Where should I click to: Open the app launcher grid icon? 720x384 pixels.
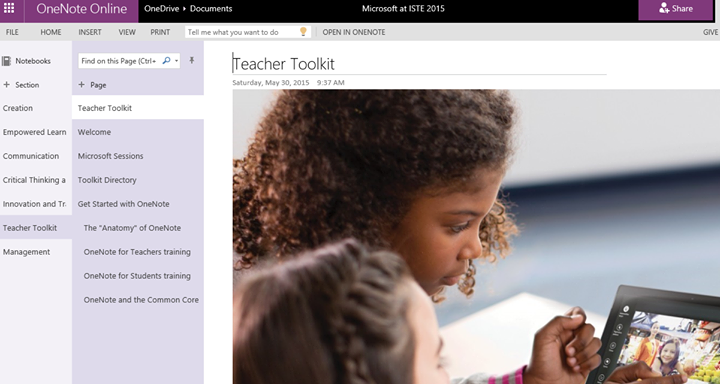(9, 8)
